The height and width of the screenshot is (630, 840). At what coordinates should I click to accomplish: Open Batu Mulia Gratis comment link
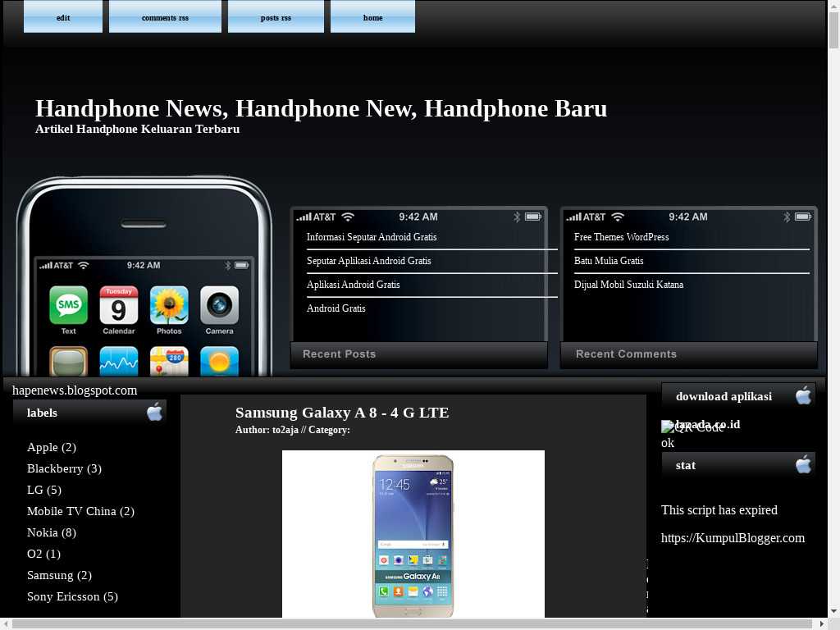[x=609, y=261]
